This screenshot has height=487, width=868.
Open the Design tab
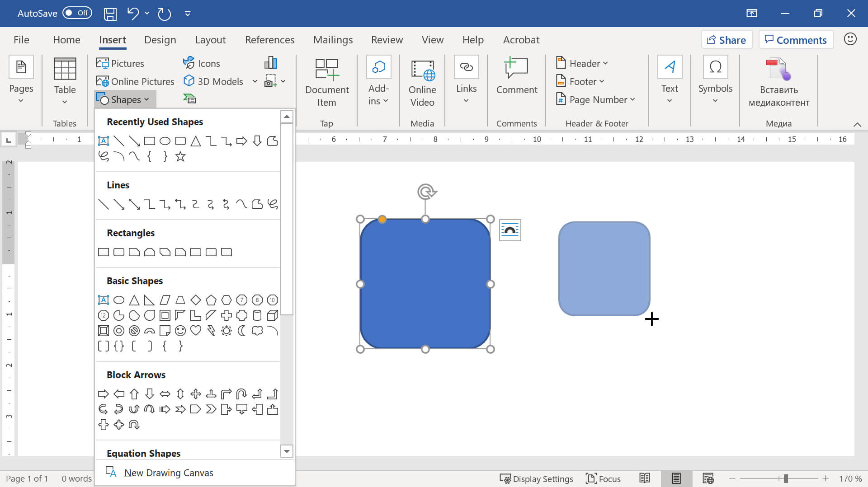pos(160,40)
